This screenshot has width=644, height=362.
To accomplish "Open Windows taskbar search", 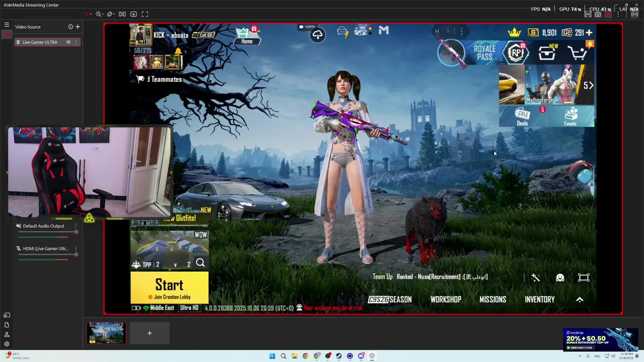I will pos(283,356).
